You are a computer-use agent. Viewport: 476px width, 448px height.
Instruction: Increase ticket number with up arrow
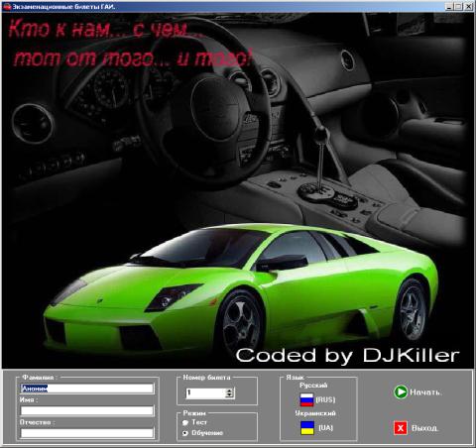(x=229, y=391)
